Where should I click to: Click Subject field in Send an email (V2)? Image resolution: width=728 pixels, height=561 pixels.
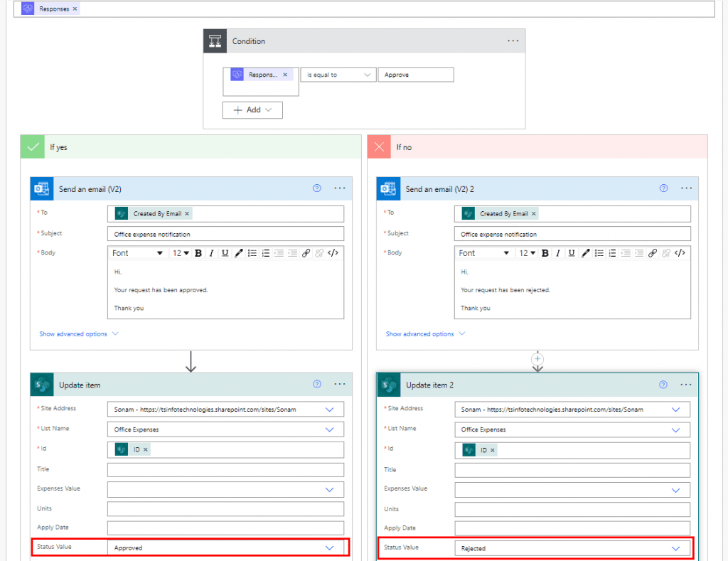tap(225, 234)
